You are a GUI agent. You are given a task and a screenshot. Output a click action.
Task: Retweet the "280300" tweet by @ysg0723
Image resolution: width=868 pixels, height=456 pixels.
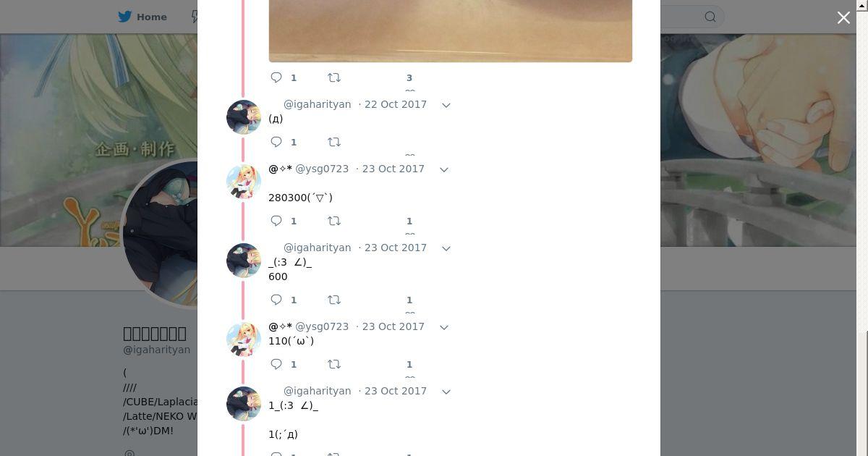click(x=334, y=221)
